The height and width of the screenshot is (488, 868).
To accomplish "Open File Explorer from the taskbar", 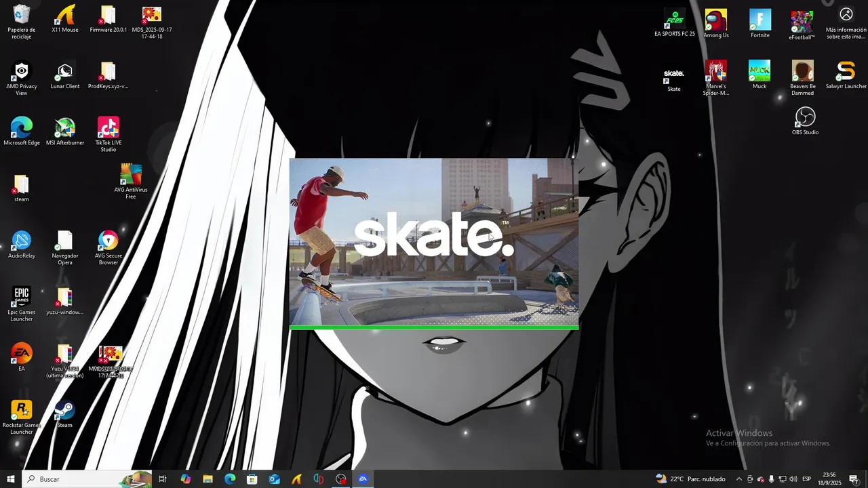I will [208, 479].
